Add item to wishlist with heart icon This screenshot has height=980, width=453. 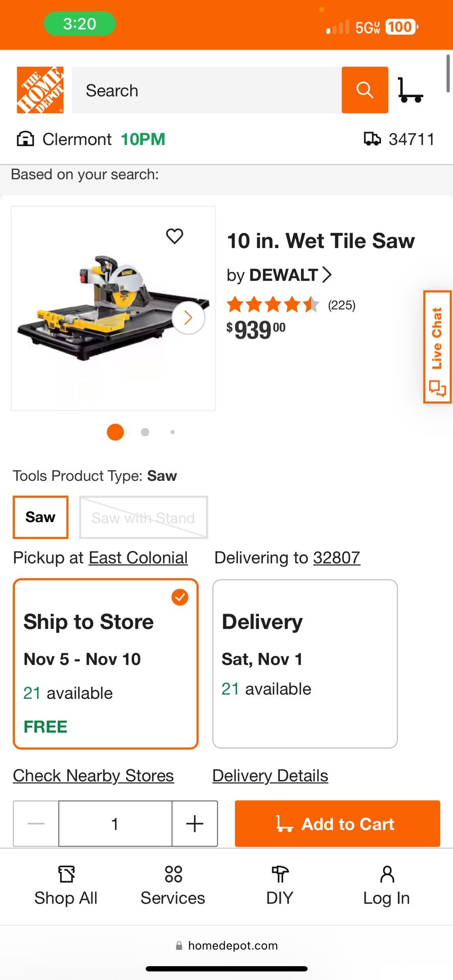click(x=175, y=236)
